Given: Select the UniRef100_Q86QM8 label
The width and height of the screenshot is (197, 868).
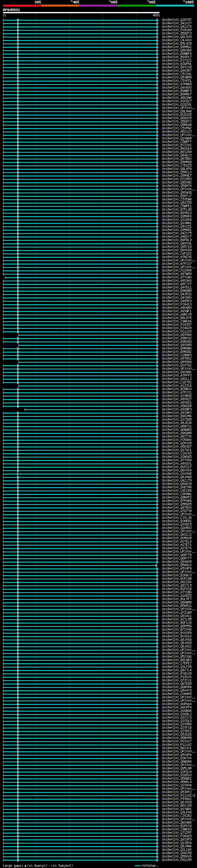Looking at the screenshot, I should [x=176, y=433].
